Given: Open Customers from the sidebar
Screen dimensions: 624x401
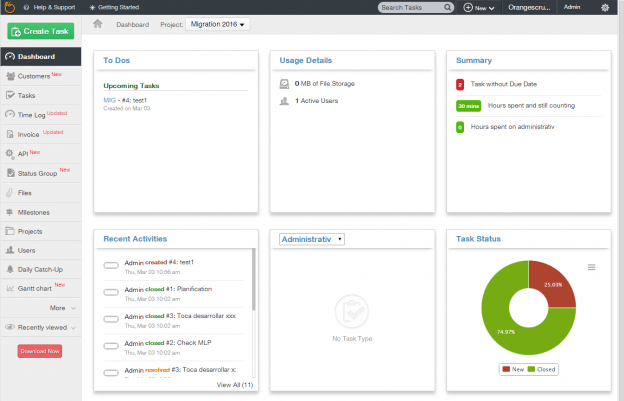Looking at the screenshot, I should [x=34, y=76].
